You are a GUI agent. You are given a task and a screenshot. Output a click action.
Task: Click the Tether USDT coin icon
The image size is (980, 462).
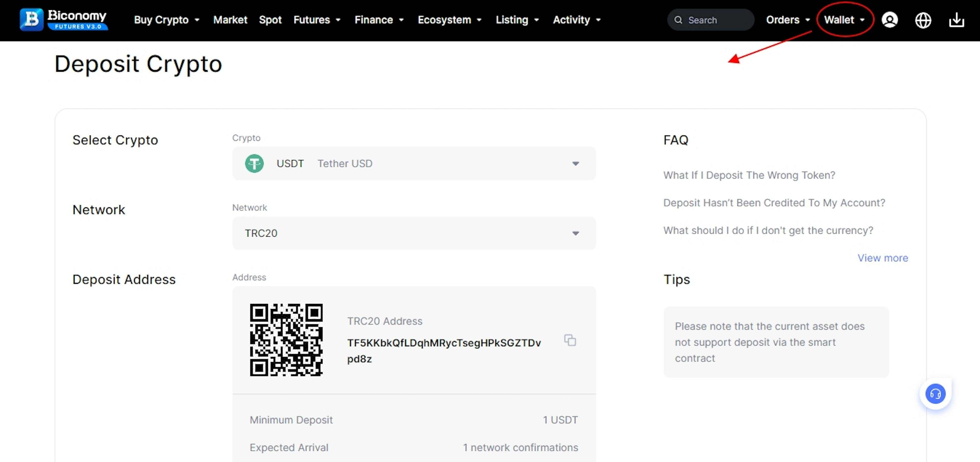point(254,163)
